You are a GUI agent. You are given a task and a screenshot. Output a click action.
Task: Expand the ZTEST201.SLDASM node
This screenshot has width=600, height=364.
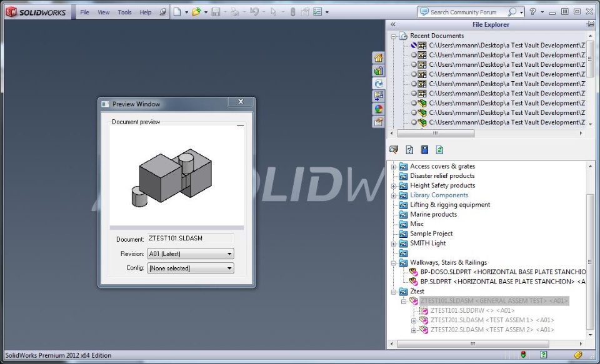point(414,321)
